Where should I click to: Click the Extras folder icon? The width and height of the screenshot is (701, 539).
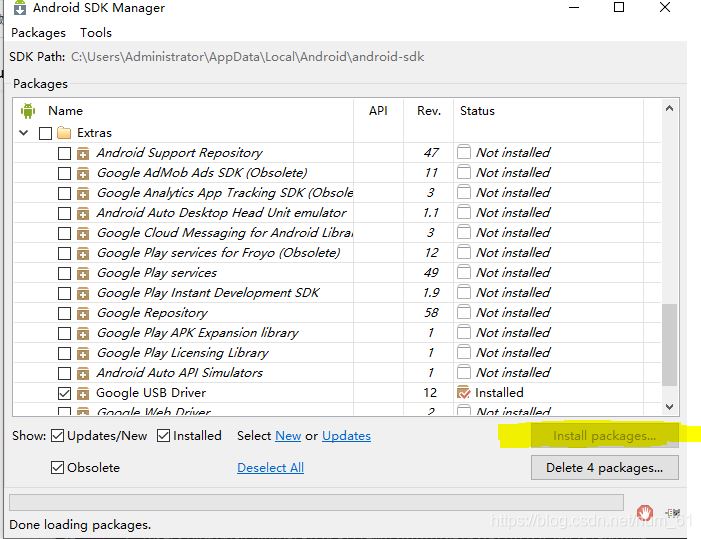65,133
